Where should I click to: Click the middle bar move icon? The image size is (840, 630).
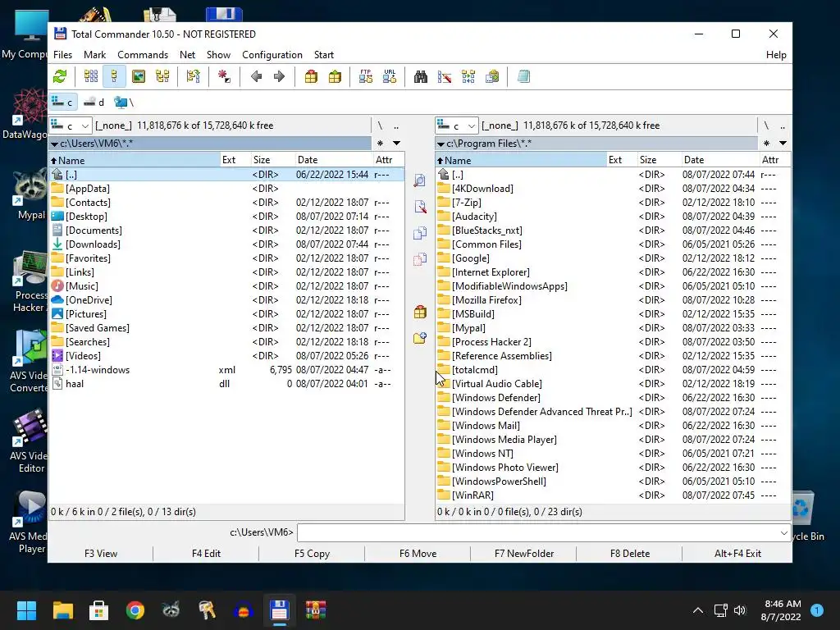point(420,259)
